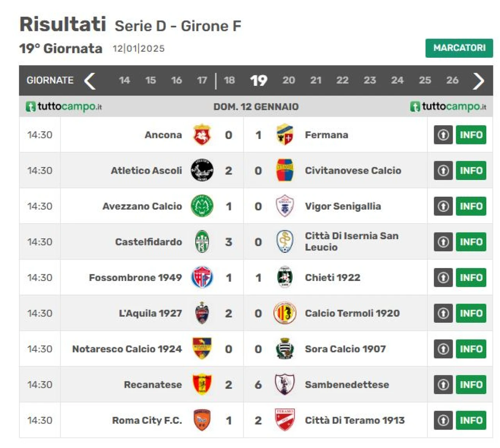Open INFO for Roma City F.C. match
The width and height of the screenshot is (500, 448).
point(471,420)
